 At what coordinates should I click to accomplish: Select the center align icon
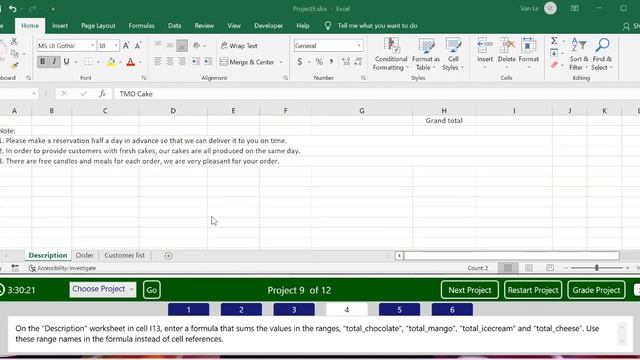(x=170, y=62)
